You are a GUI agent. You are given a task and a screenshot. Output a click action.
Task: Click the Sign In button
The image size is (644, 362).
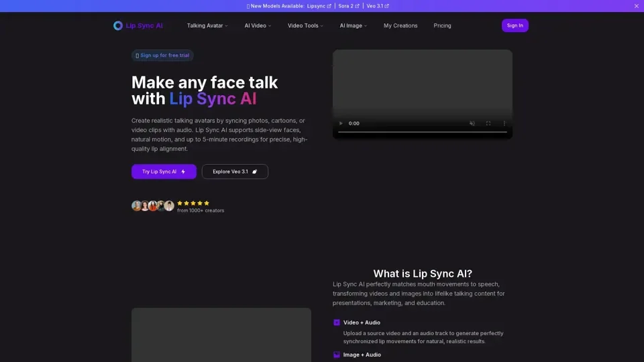point(515,25)
